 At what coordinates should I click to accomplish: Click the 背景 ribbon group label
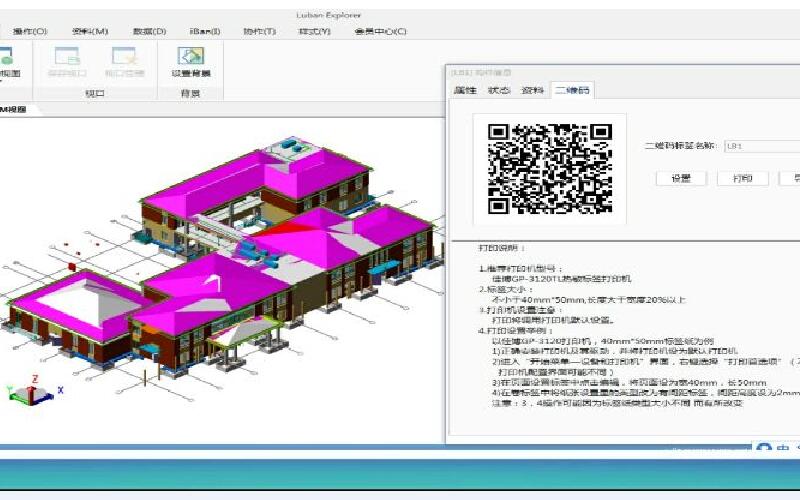pyautogui.click(x=190, y=93)
